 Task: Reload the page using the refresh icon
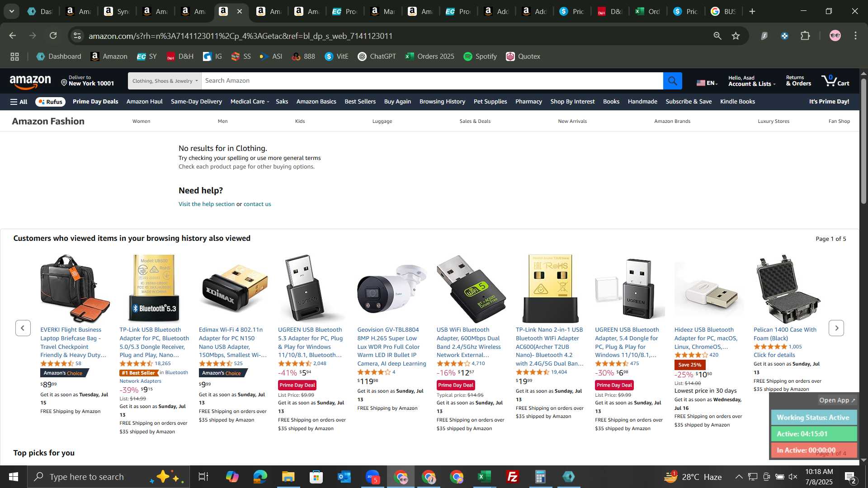click(53, 36)
